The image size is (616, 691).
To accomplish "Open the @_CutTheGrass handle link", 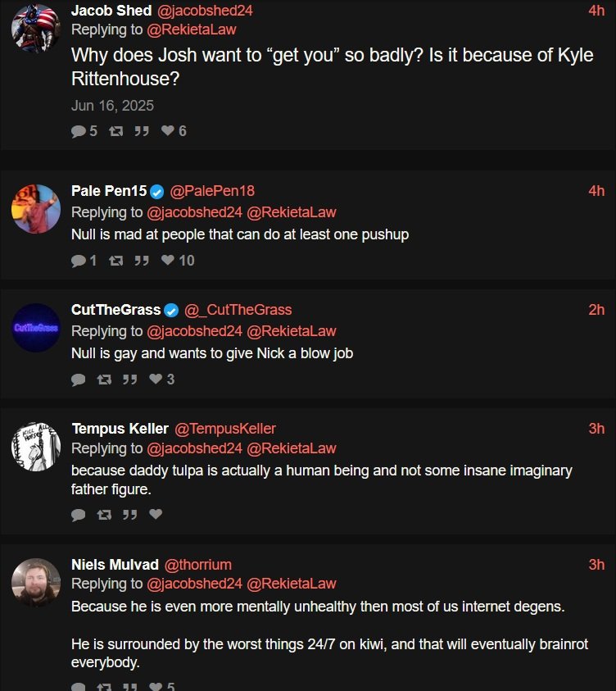I will click(238, 310).
